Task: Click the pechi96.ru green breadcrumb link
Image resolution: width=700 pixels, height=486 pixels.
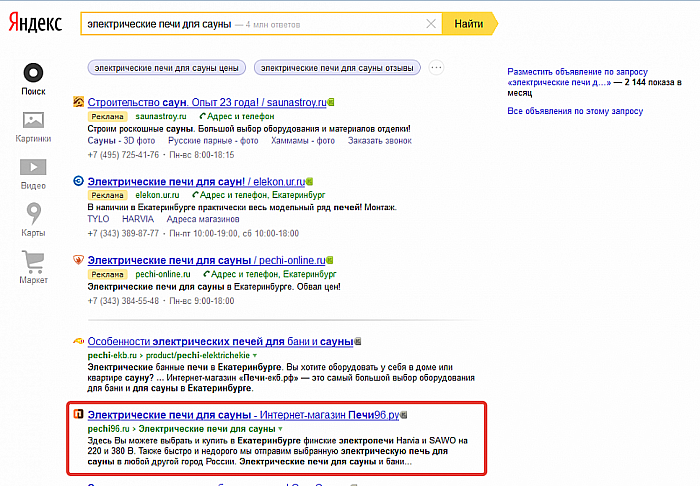Action: [181, 429]
